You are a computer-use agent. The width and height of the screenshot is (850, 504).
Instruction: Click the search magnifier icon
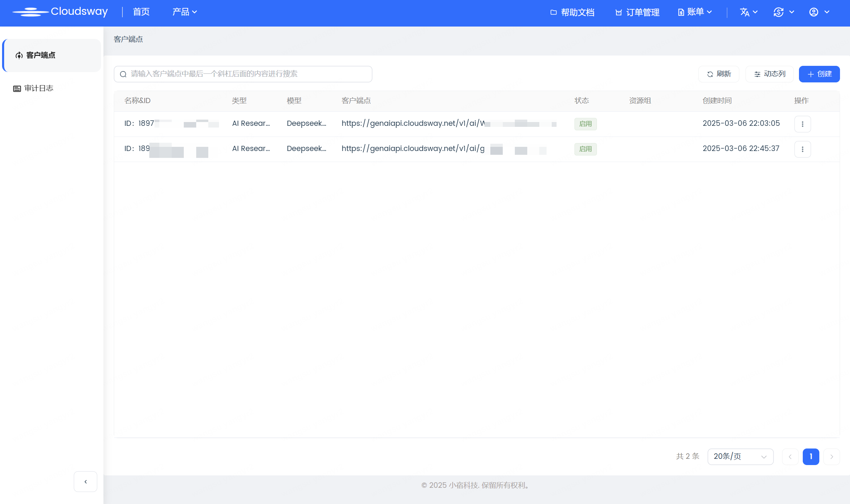click(123, 74)
